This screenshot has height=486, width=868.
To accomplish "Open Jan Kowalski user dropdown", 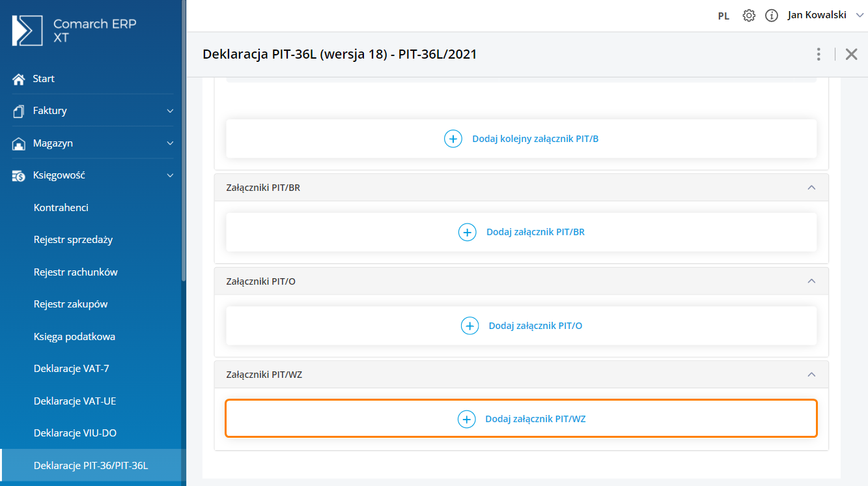I will [x=824, y=15].
